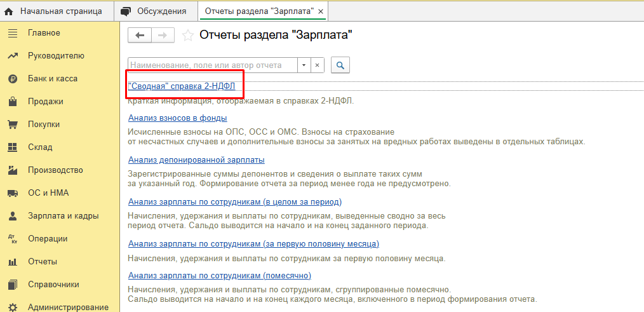
Task: Click the Справочники books icon
Action: 13,285
